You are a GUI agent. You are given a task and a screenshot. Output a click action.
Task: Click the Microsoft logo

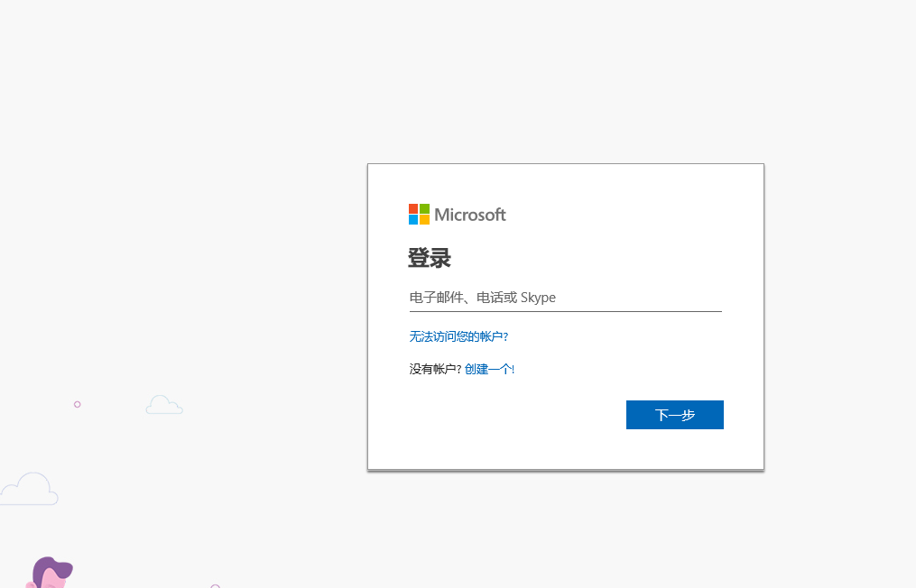coord(458,215)
